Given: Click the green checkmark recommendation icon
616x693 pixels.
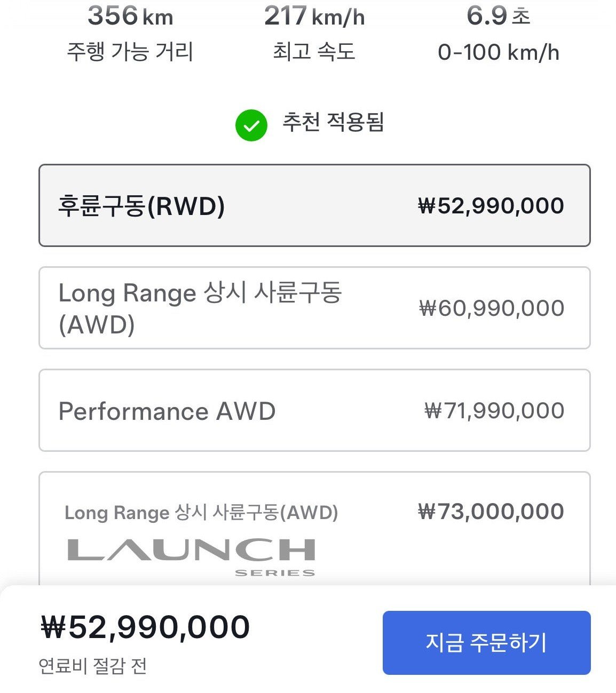Looking at the screenshot, I should 251,125.
